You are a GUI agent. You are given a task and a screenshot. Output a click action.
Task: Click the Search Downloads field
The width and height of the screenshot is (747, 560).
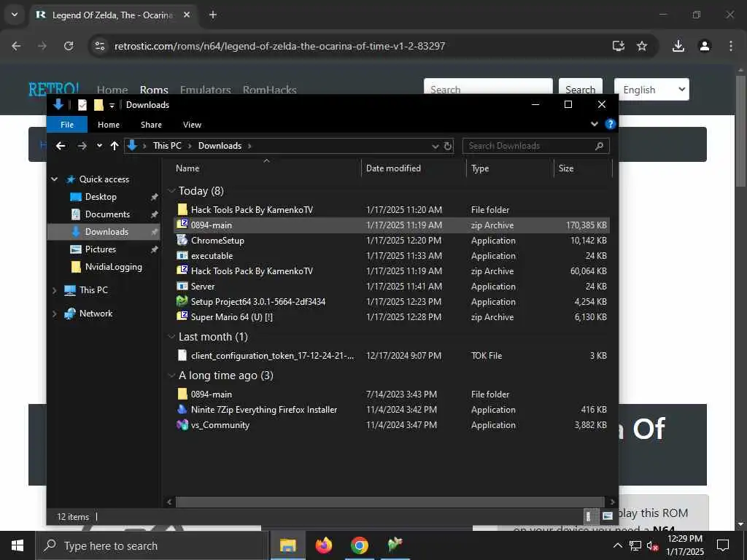pos(535,146)
